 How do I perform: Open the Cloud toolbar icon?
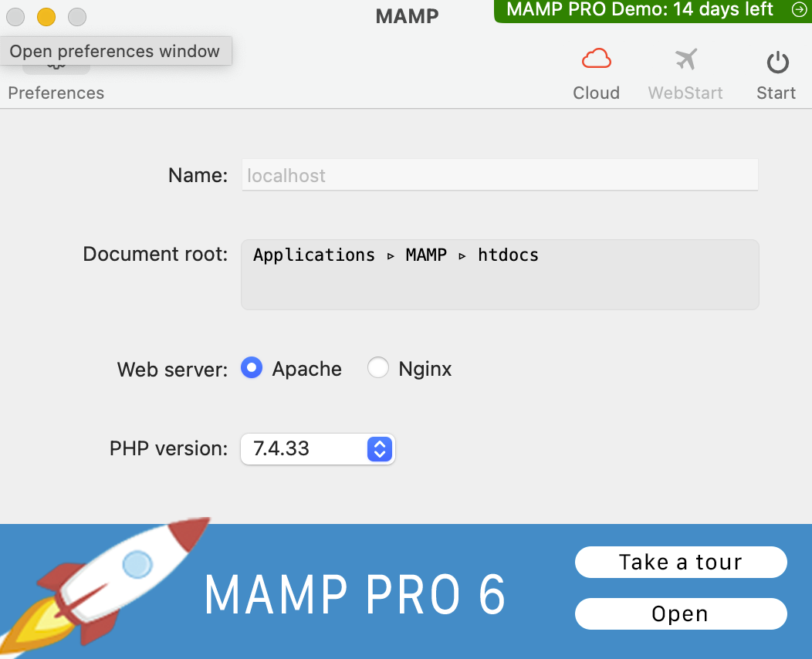click(x=596, y=59)
